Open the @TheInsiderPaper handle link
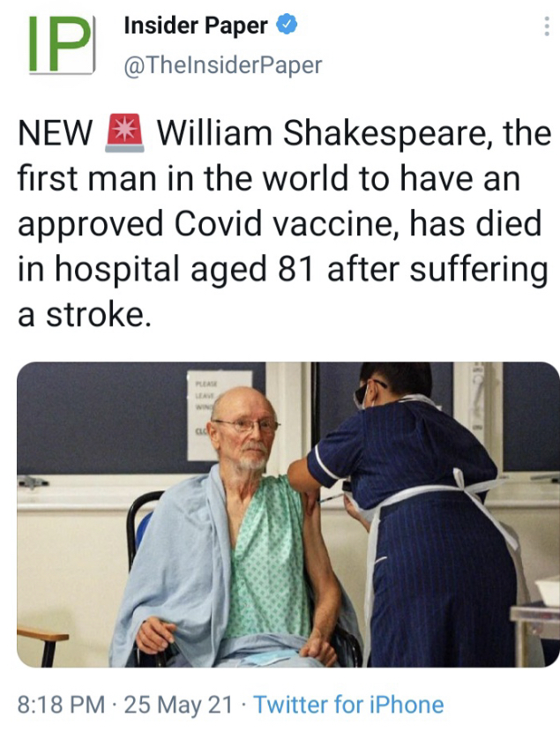This screenshot has width=560, height=732. click(x=223, y=65)
